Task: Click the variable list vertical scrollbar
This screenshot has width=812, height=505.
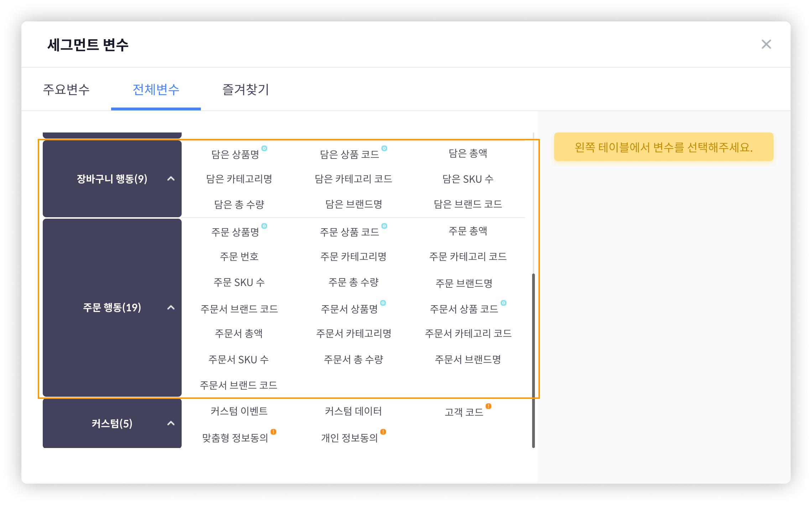Action: [533, 360]
